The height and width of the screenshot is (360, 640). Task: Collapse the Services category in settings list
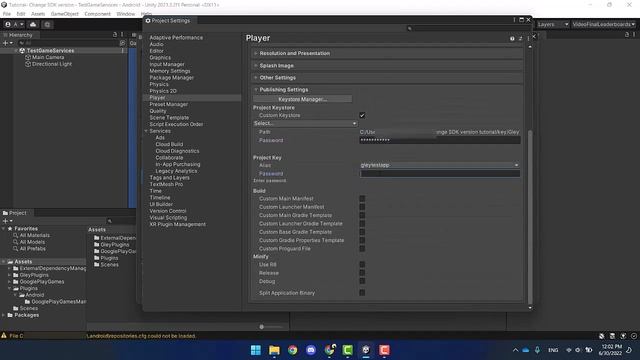tap(146, 131)
